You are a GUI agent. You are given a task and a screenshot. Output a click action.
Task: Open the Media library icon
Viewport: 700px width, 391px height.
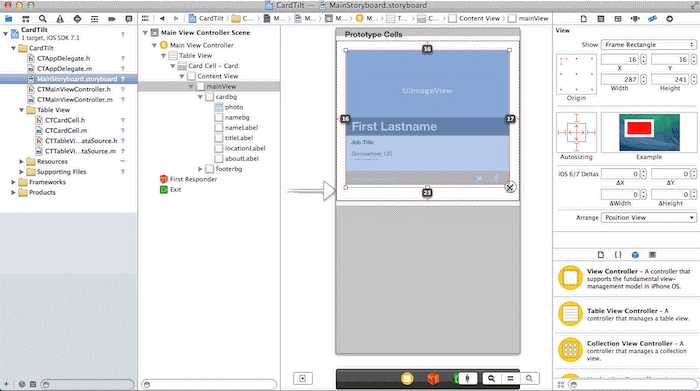(652, 254)
